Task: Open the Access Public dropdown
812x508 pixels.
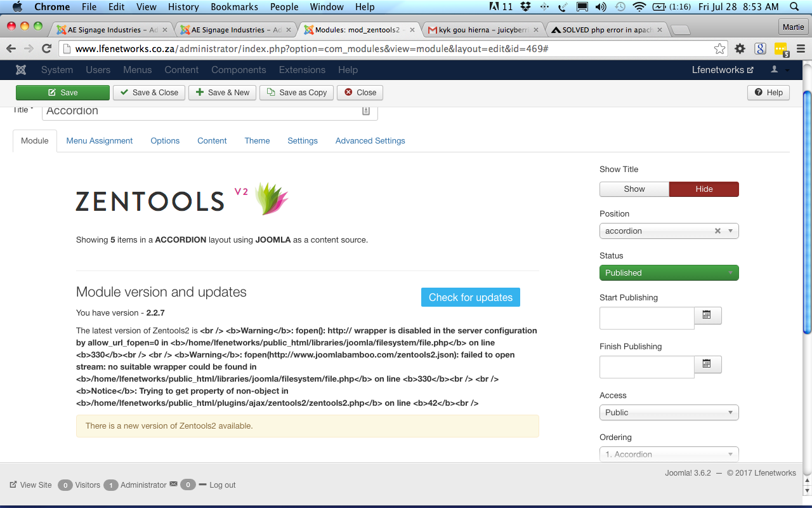Action: pos(669,413)
